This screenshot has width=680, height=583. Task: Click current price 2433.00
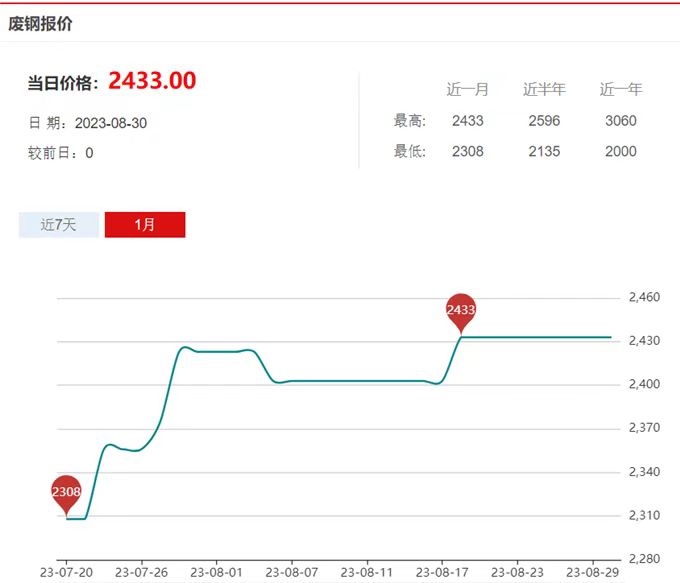(x=152, y=81)
